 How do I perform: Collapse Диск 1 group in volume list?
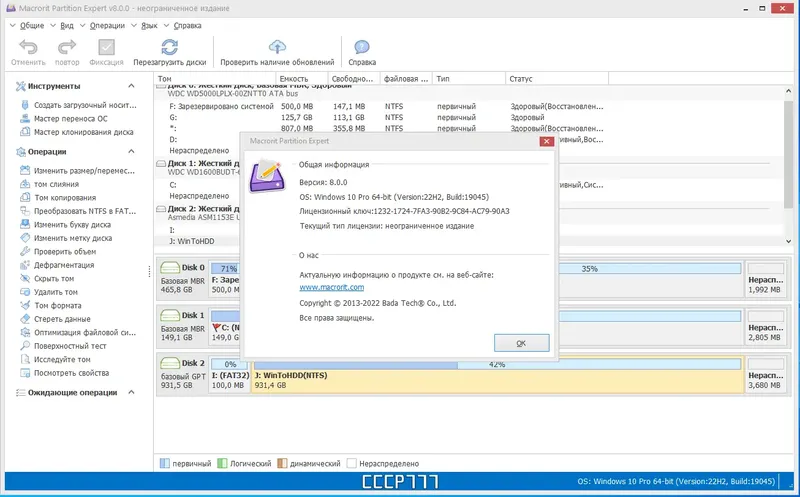[x=161, y=164]
